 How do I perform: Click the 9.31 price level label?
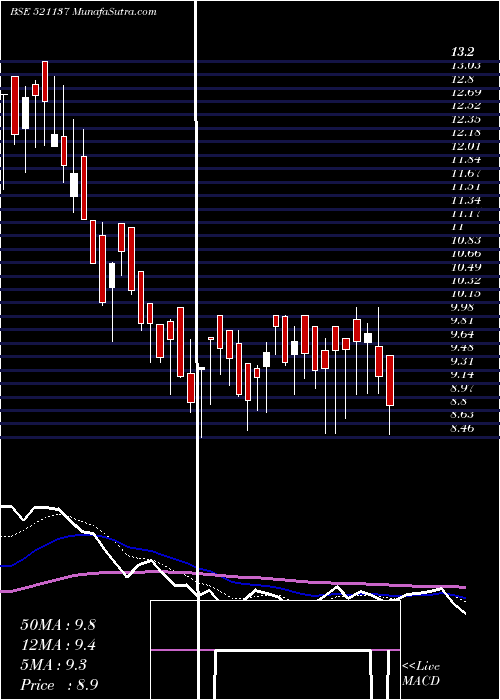click(462, 361)
